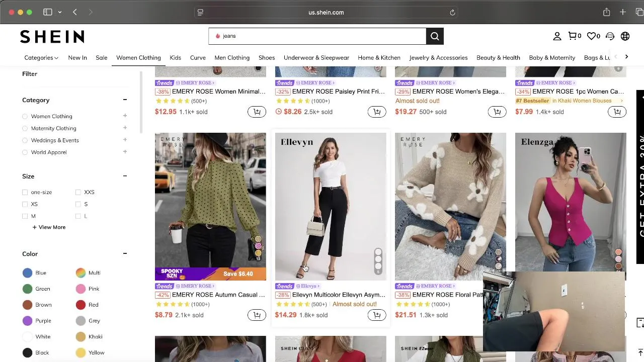This screenshot has width=644, height=362.
Task: Select World Apparel category radio
Action: (x=25, y=152)
